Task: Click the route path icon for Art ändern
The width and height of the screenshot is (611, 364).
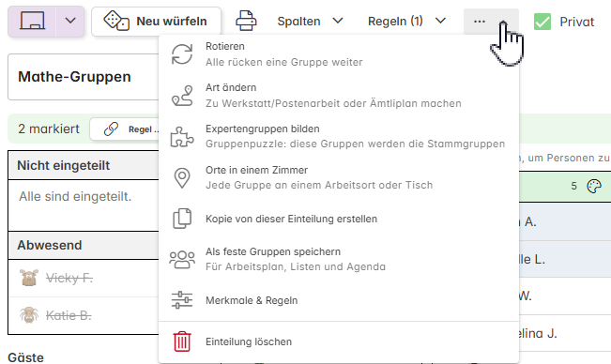Action: [x=182, y=96]
